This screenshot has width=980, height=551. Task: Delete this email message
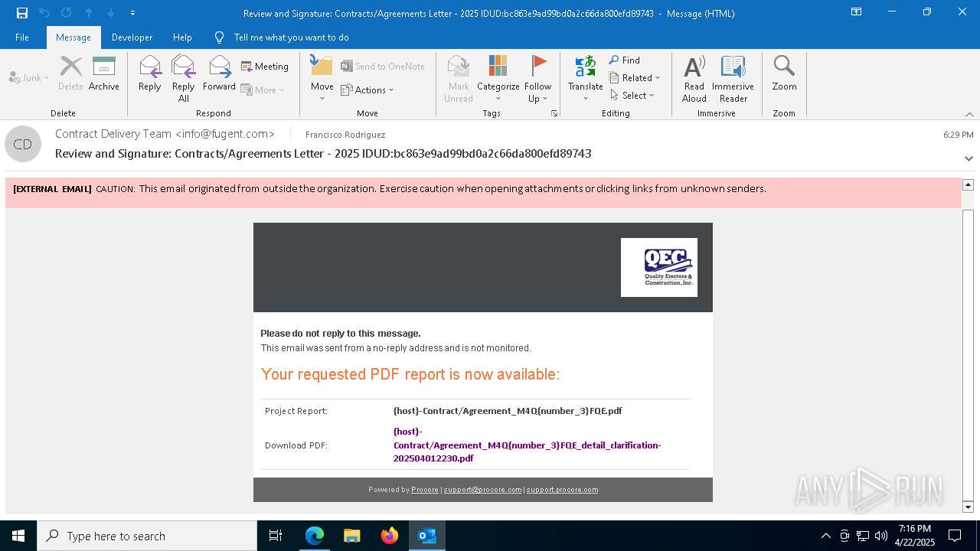coord(70,74)
